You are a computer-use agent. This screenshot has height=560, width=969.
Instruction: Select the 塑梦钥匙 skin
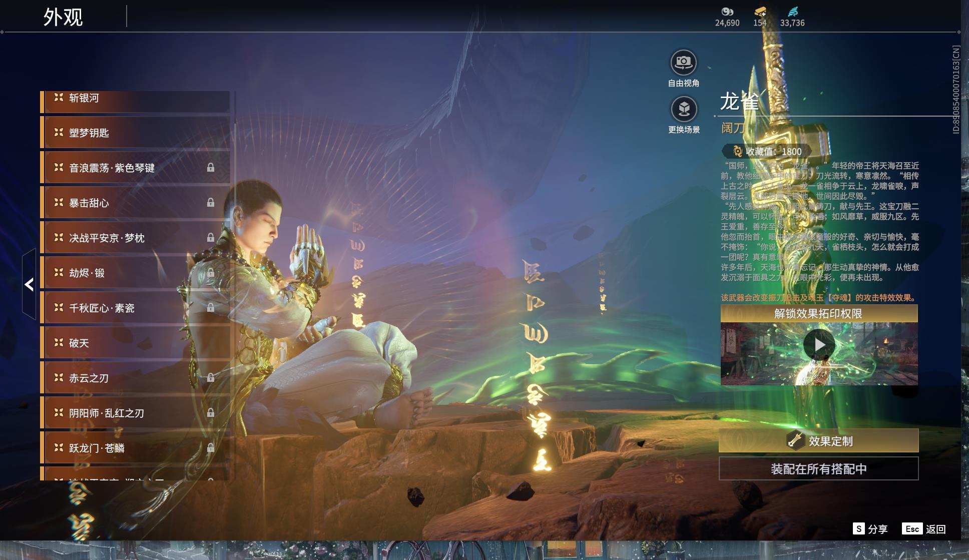coord(135,133)
